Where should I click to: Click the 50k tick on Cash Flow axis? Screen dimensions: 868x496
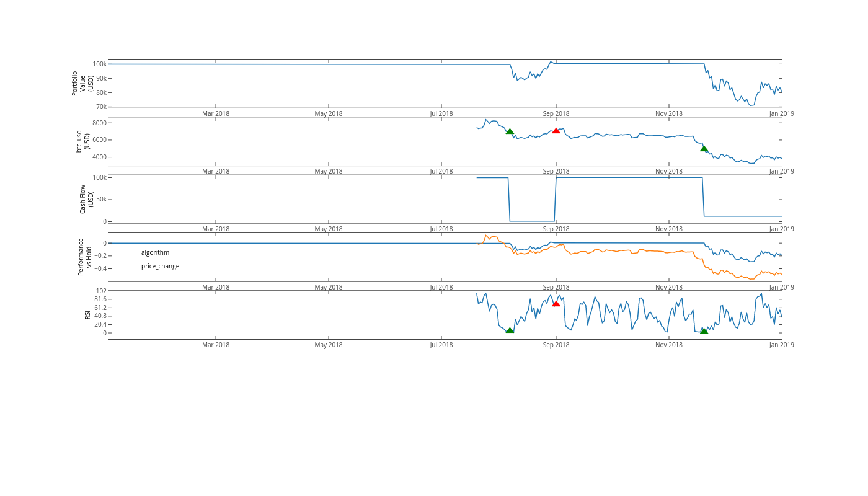click(x=100, y=200)
